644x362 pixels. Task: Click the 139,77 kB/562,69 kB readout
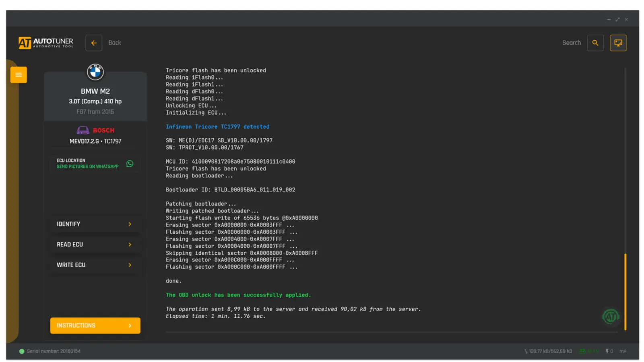551,351
